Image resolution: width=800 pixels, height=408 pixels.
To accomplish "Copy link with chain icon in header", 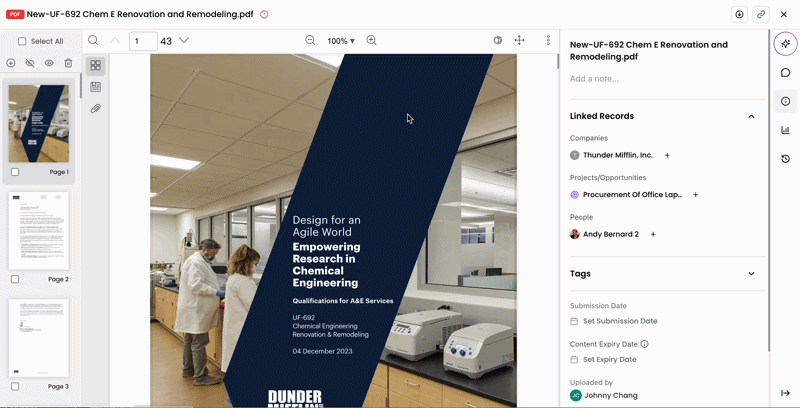I will click(761, 14).
